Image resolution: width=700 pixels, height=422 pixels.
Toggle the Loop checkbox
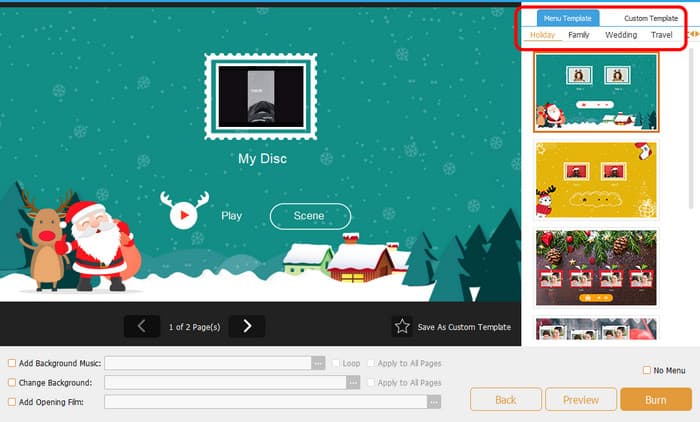(x=336, y=363)
